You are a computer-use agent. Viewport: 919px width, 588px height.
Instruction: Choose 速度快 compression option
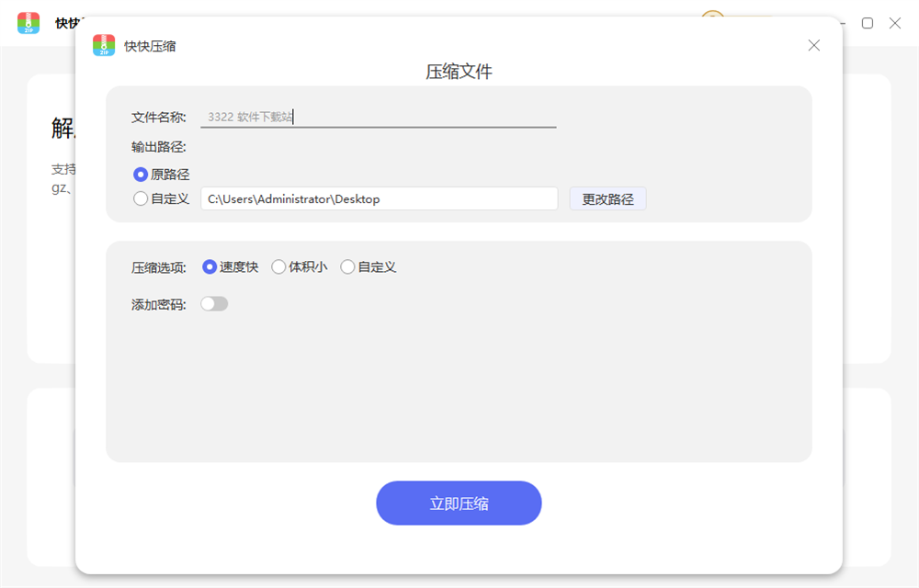pos(209,267)
